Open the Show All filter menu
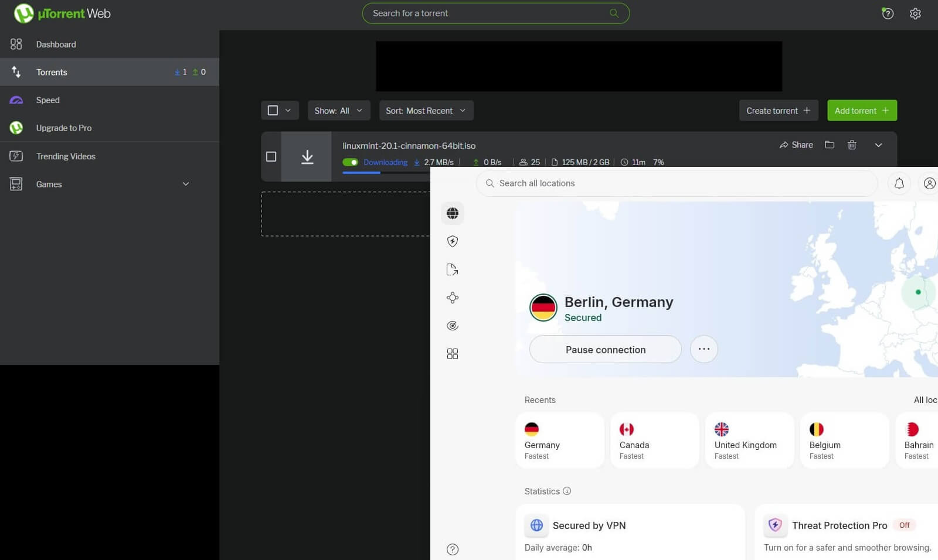This screenshot has height=560, width=938. pos(339,110)
